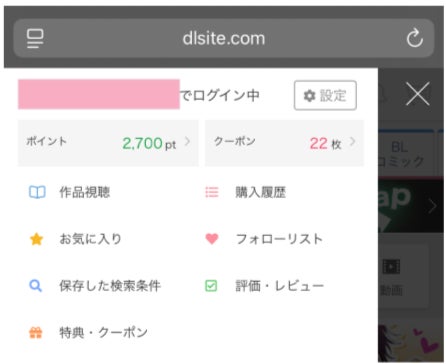Expand the ポイント 2,700 pt chevron
Screen dimensions: 446x364
[188, 142]
